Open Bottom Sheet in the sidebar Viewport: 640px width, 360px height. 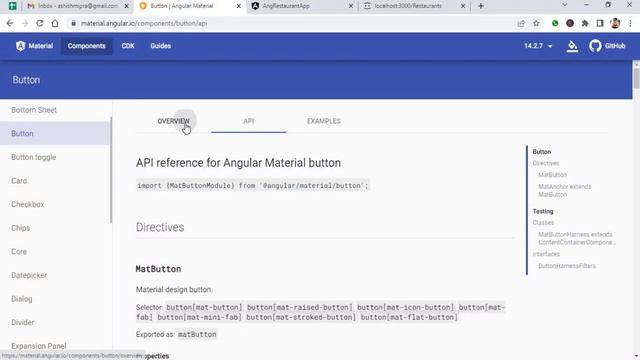(x=56, y=110)
